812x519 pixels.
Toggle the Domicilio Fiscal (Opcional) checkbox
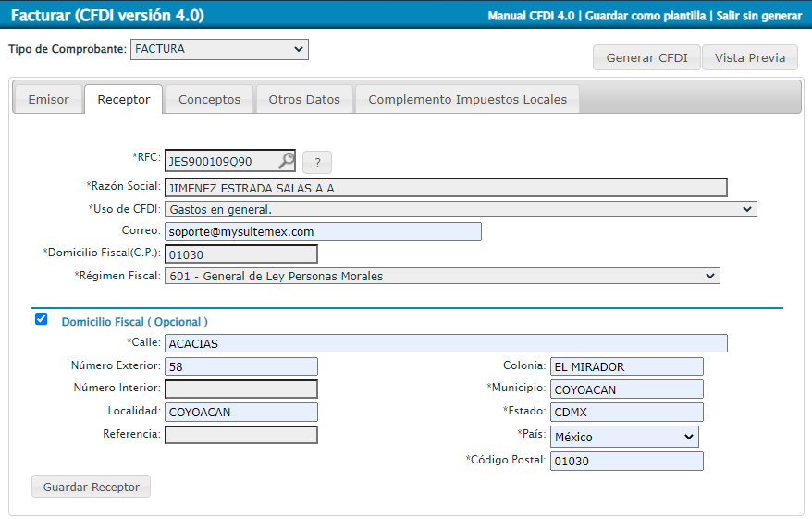coord(42,318)
